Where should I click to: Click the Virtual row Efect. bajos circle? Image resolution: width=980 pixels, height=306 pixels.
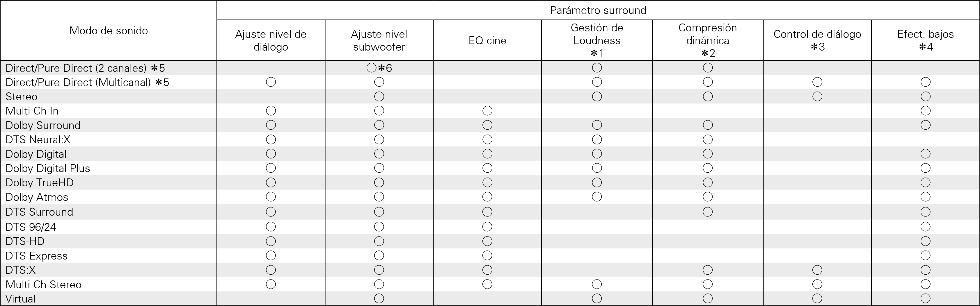926,299
